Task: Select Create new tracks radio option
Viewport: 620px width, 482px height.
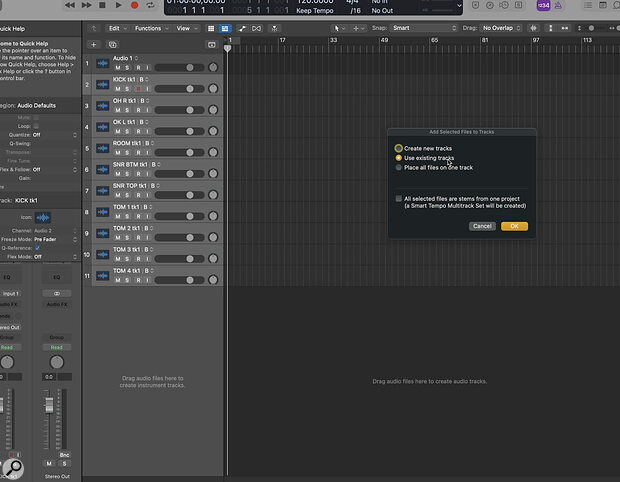Action: click(399, 148)
